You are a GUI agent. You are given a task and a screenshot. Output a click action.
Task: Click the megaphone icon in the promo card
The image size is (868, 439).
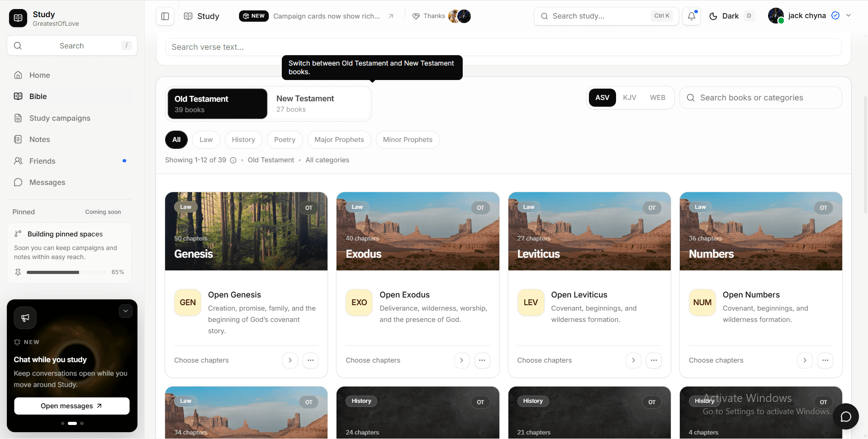pos(25,318)
